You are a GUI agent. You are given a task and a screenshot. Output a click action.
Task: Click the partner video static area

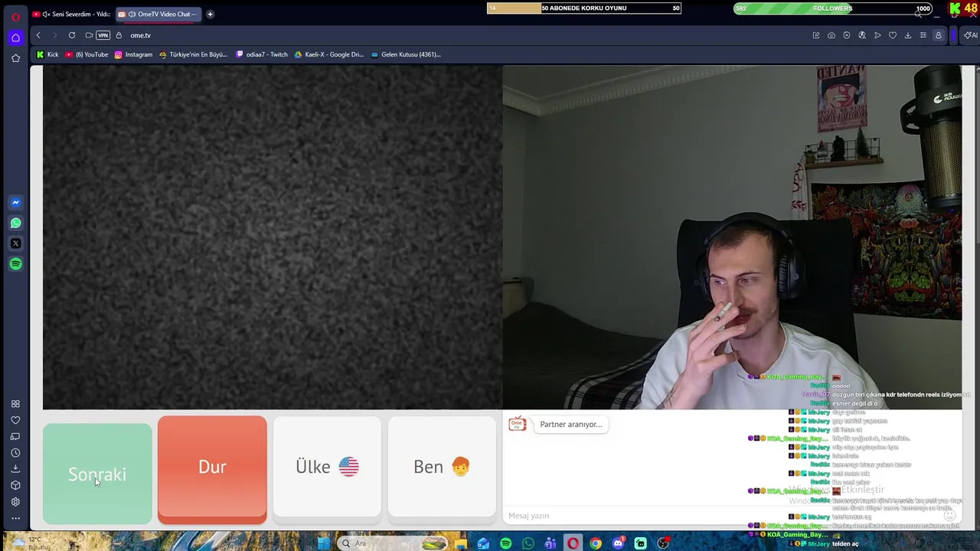[273, 237]
